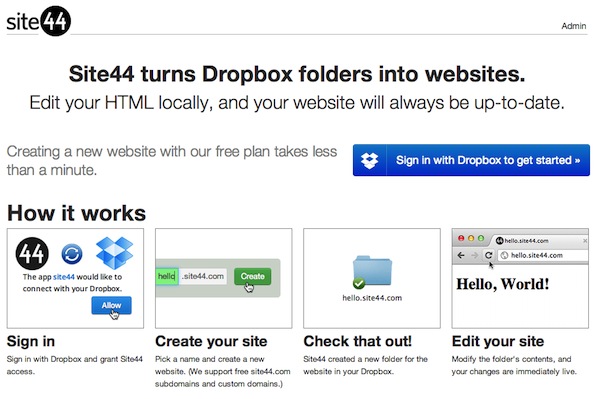Click the tab close x in browser thumbnail
The width and height of the screenshot is (600, 399).
coord(585,241)
